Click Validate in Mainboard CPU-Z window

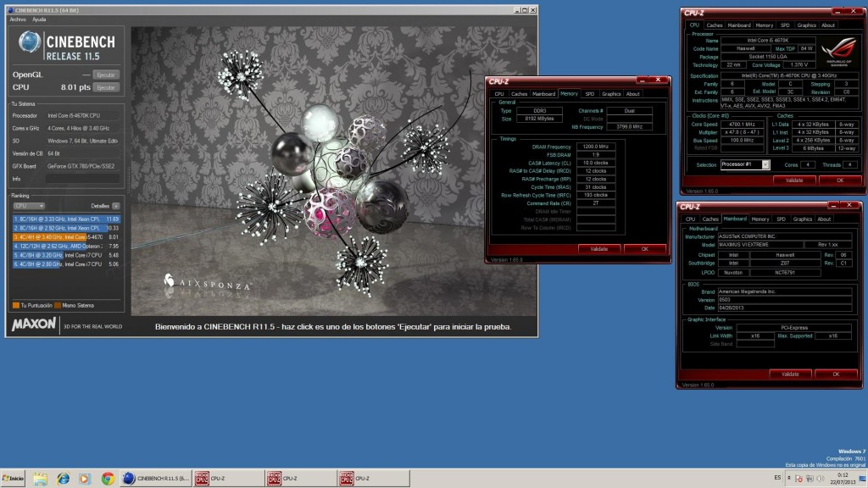click(791, 374)
